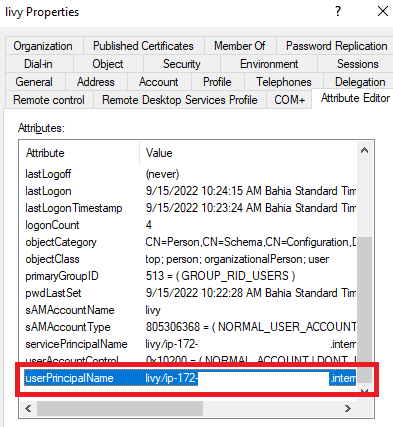Open the Security tab
The width and height of the screenshot is (393, 427).
(182, 64)
